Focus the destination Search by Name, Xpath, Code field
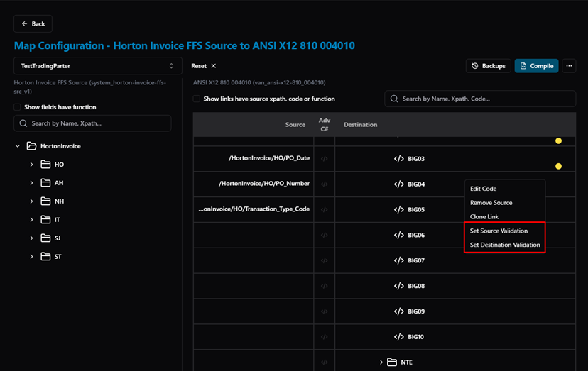This screenshot has height=371, width=588. [480, 99]
